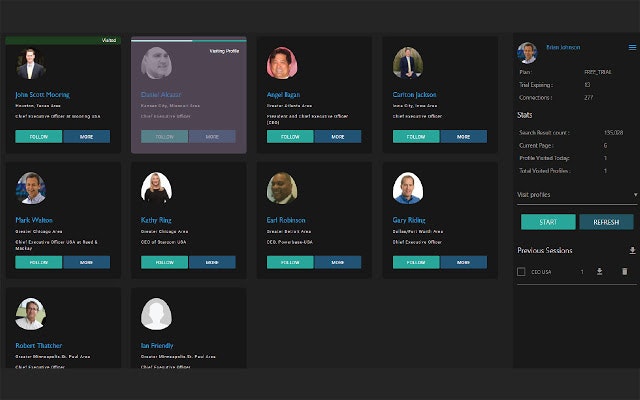Click Mark Walton's profile photo
The image size is (640, 400).
(x=31, y=188)
